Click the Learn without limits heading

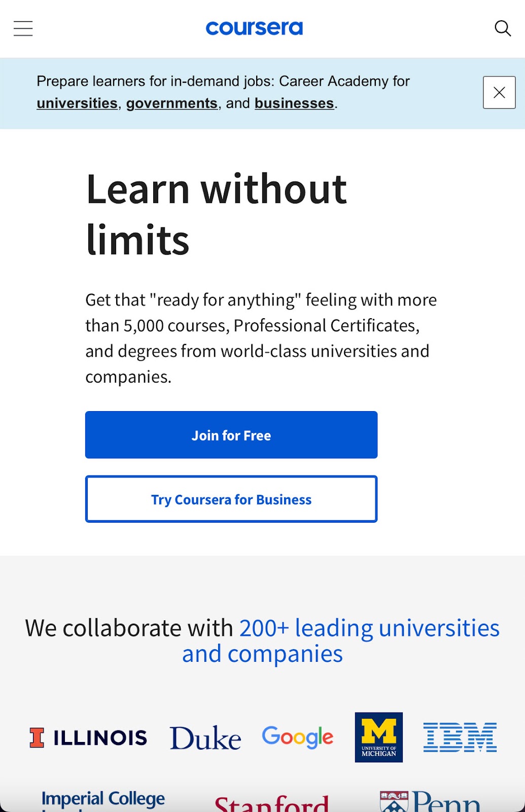(x=217, y=214)
